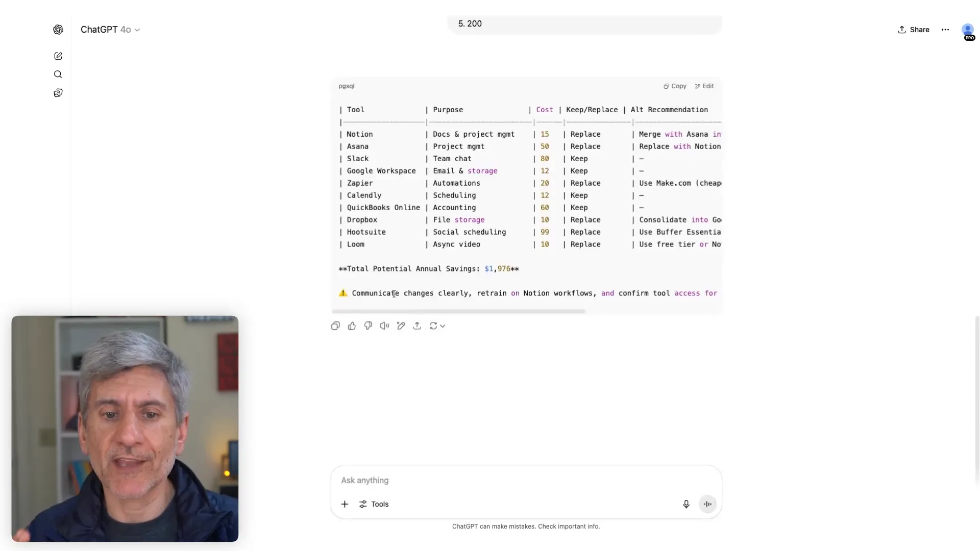Click the Ask anything input field
The width and height of the screenshot is (980, 551).
point(510,481)
